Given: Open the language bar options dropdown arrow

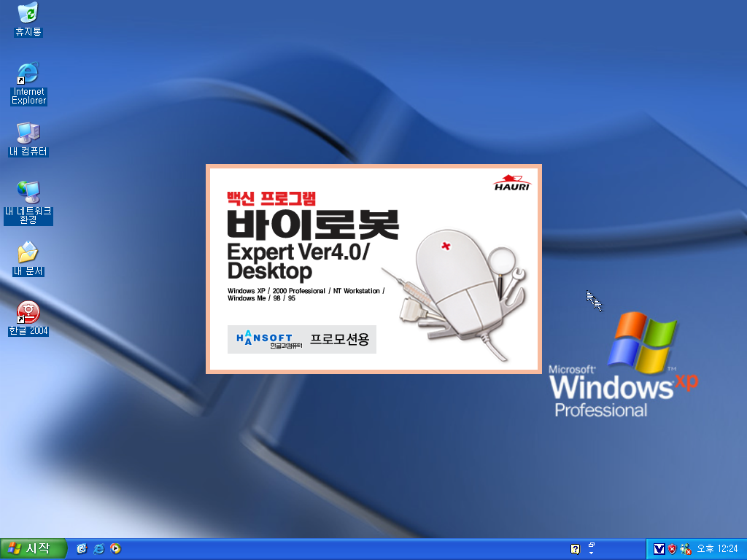Looking at the screenshot, I should [x=592, y=553].
